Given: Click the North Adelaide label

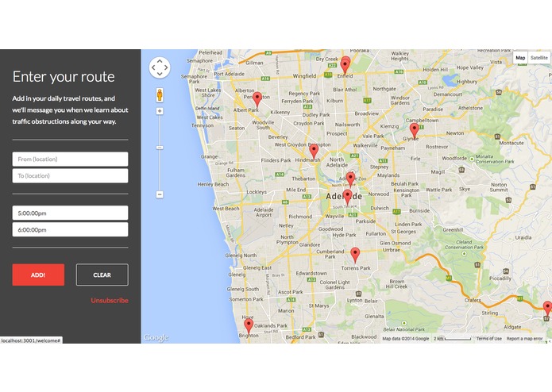Looking at the screenshot, I should pos(337,162).
